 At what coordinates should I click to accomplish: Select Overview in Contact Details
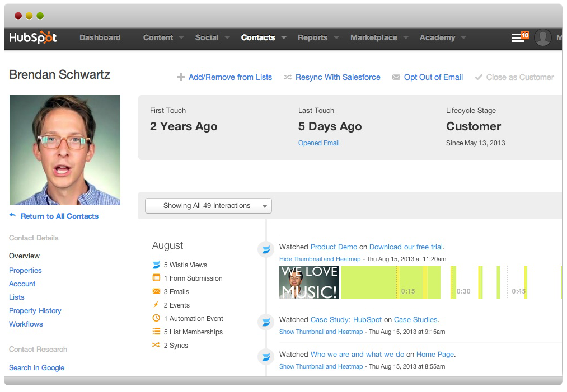coord(24,256)
